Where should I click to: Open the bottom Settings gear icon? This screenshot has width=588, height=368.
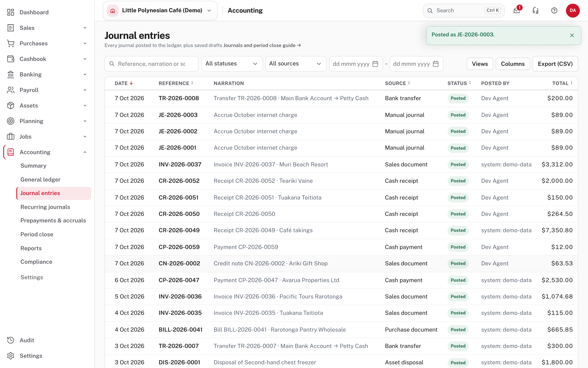click(x=10, y=356)
